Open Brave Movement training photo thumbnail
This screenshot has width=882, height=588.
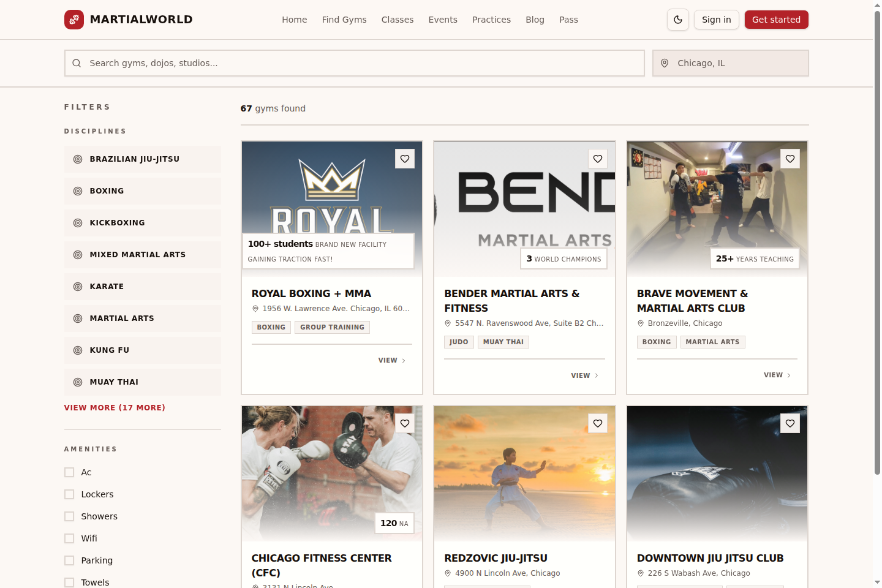click(x=717, y=209)
